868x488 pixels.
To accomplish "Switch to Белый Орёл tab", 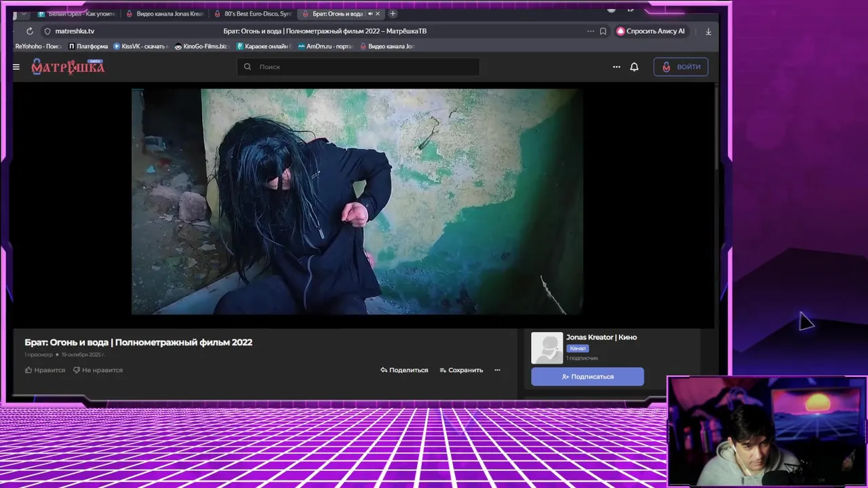I will (x=77, y=14).
